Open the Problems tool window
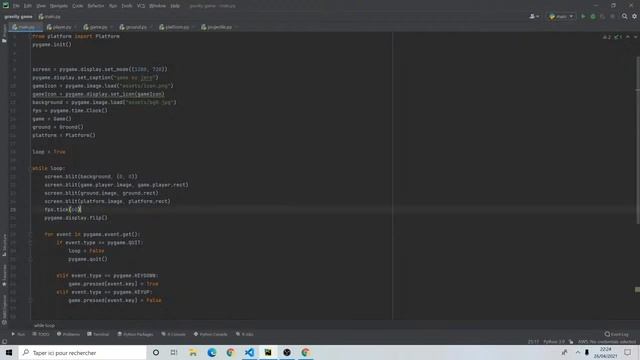The image size is (640, 360). point(68,334)
